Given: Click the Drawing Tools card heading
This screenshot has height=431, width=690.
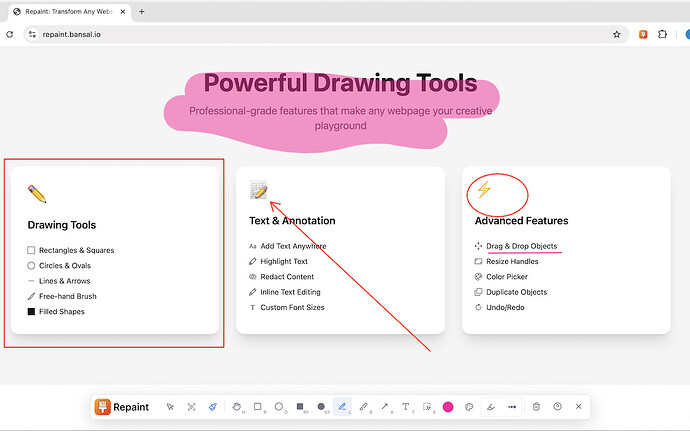Looking at the screenshot, I should (x=62, y=225).
